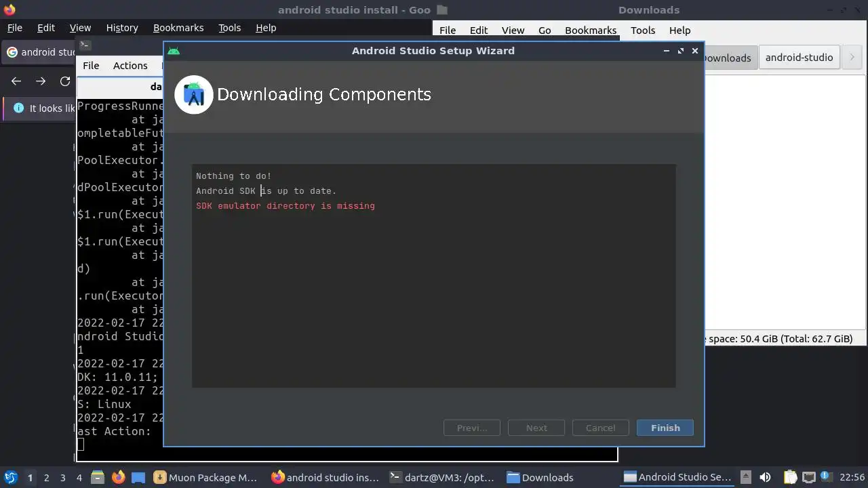Open terminal window's File menu

[91, 66]
